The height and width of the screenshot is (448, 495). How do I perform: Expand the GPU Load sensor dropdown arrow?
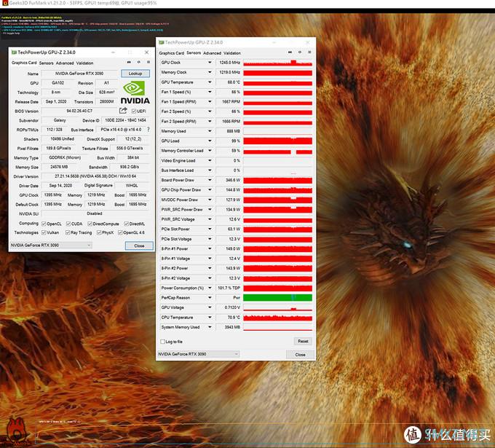tap(210, 141)
